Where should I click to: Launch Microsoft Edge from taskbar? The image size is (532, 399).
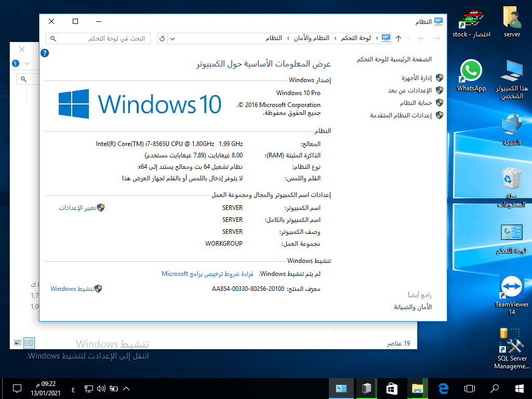pos(443,389)
